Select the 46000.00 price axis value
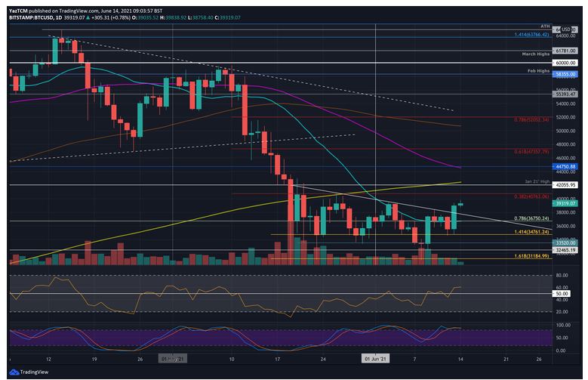Image resolution: width=588 pixels, height=380 pixels. 565,158
